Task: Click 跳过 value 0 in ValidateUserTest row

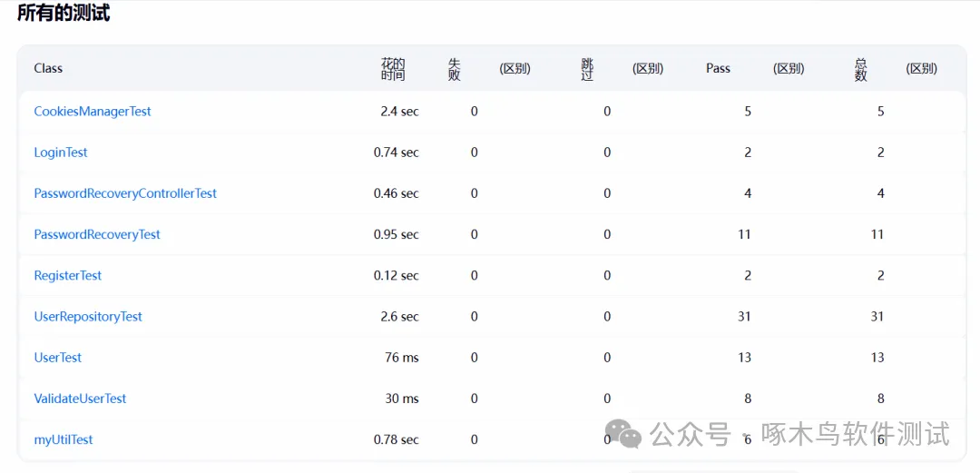Action: tap(607, 399)
